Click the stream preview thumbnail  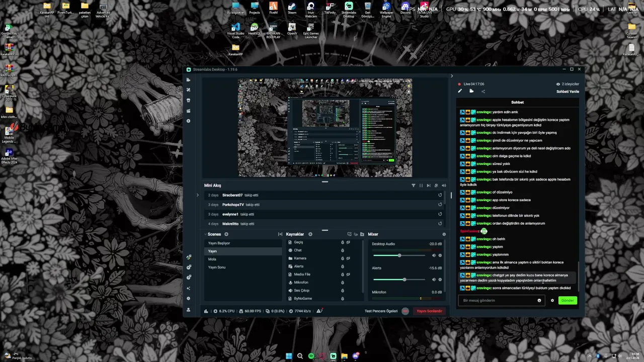[x=325, y=128]
